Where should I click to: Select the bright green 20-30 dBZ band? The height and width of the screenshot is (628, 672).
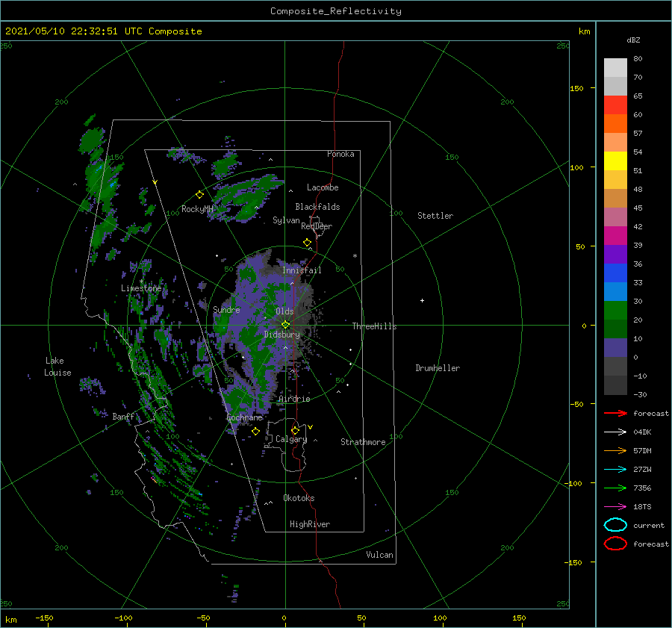615,311
